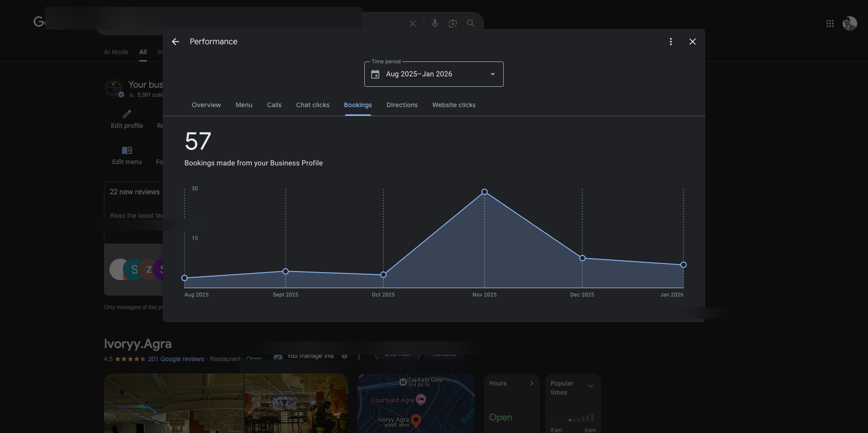Switch to the Directions tab
868x433 pixels.
tap(402, 105)
